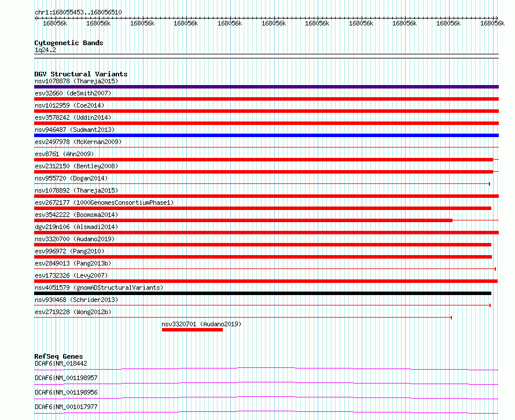
Task: Select the blue nsv946487 variant bar
Action: point(266,135)
